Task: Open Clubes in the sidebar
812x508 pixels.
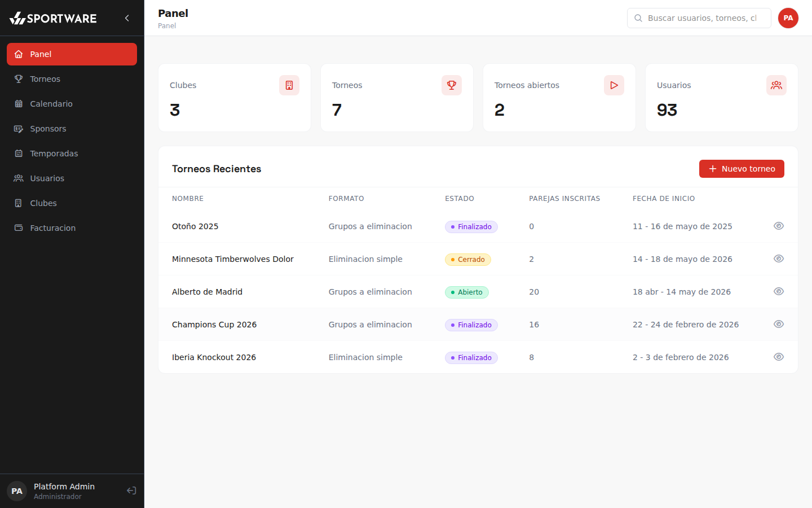Action: (72, 203)
